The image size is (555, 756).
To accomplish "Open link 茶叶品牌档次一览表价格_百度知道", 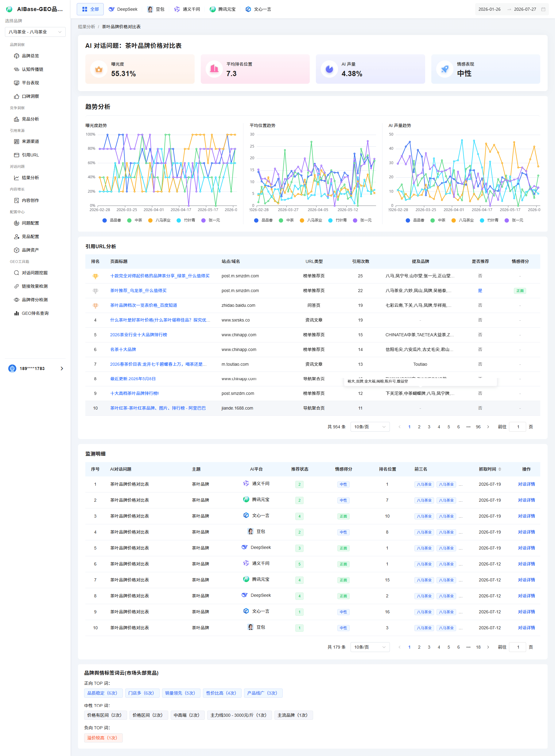I will (x=143, y=305).
